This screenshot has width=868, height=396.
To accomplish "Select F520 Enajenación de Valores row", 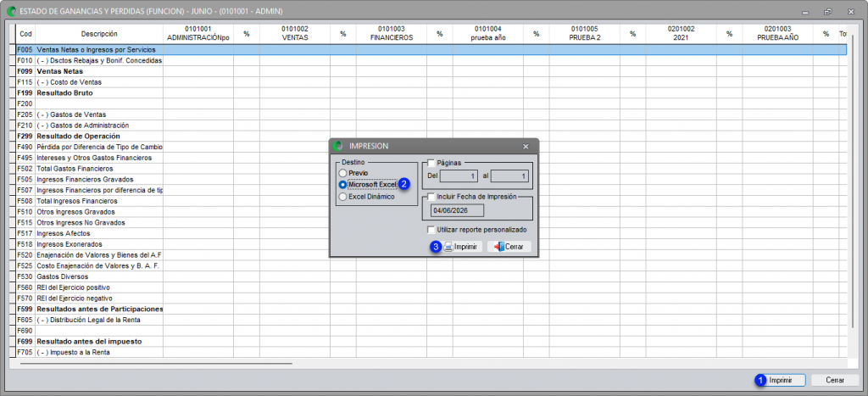I will 431,254.
